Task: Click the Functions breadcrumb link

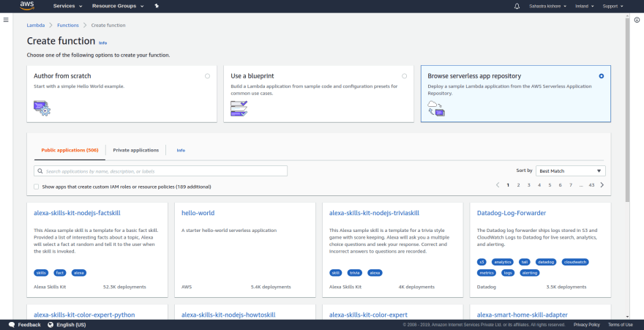Action: tap(68, 26)
